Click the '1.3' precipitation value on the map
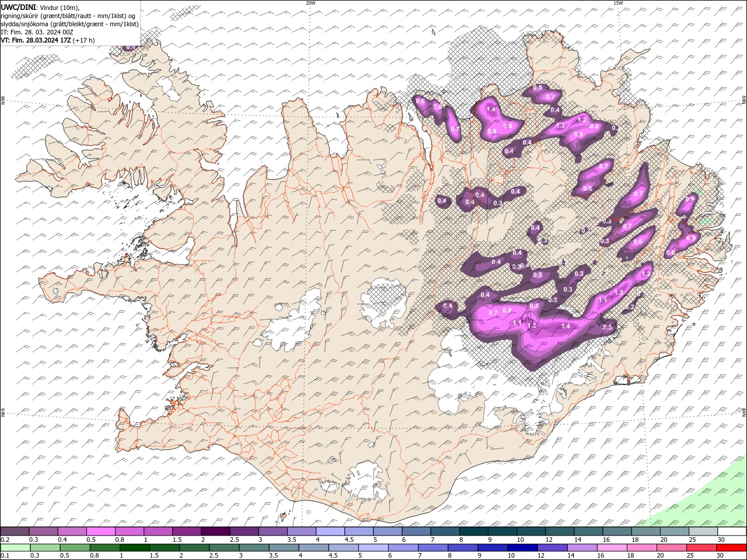The width and height of the screenshot is (747, 560). tap(560, 125)
